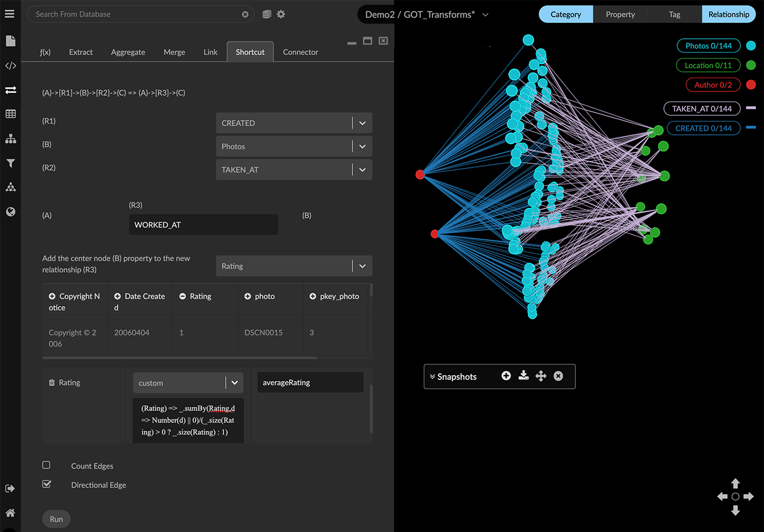Uncheck the Directional Edge checkbox
764x532 pixels.
click(46, 484)
